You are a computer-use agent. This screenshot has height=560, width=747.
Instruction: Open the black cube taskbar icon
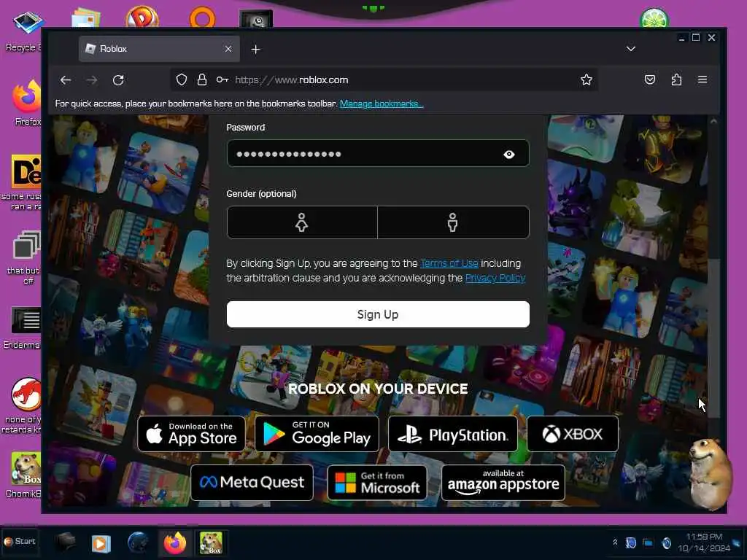[65, 542]
